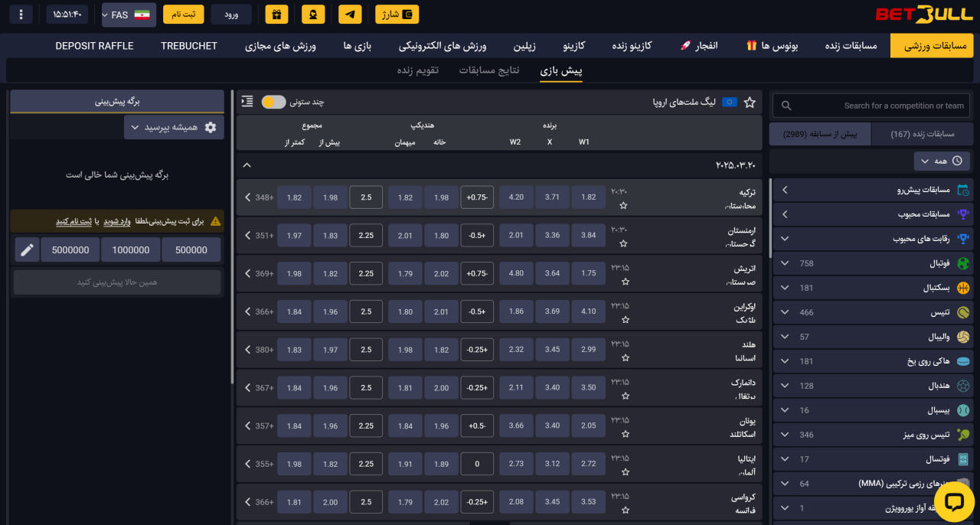
Task: Click the gift box icon in header
Action: (x=276, y=15)
